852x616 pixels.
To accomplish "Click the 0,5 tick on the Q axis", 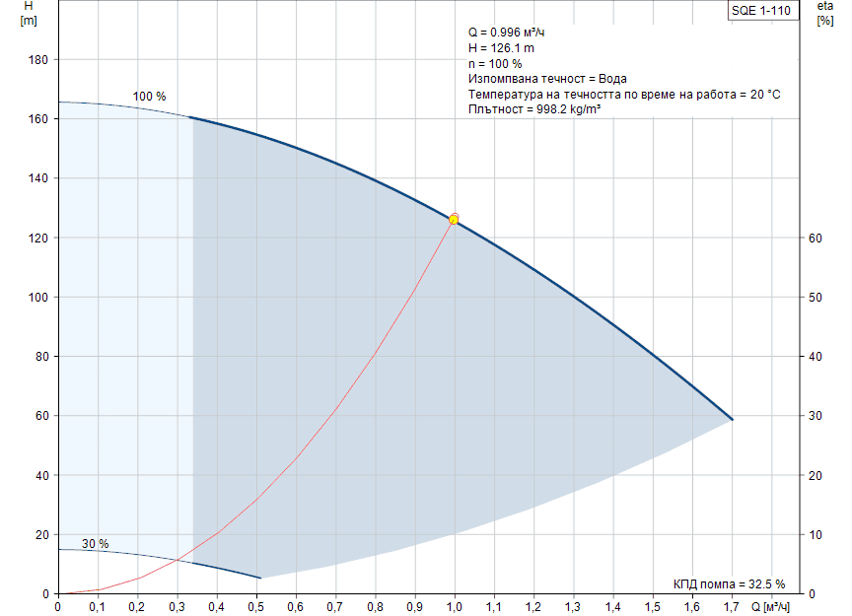I will coord(256,605).
